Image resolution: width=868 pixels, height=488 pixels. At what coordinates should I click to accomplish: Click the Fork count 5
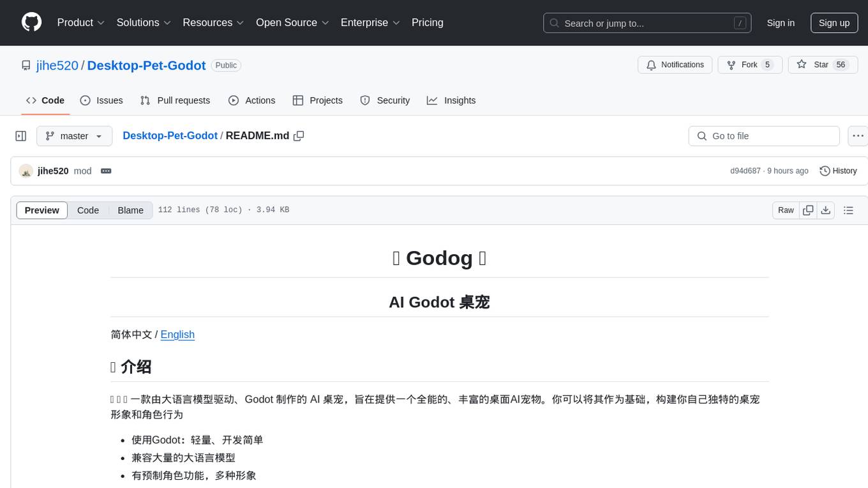click(x=767, y=65)
